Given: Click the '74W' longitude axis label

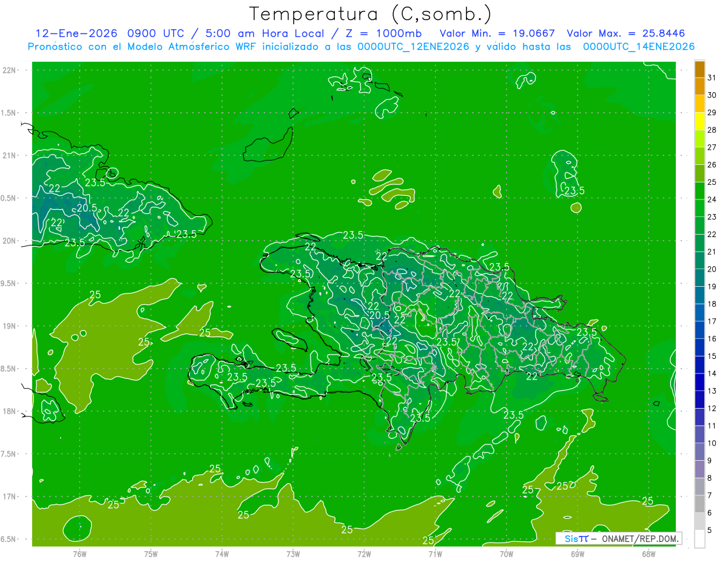Looking at the screenshot, I should pos(221,554).
